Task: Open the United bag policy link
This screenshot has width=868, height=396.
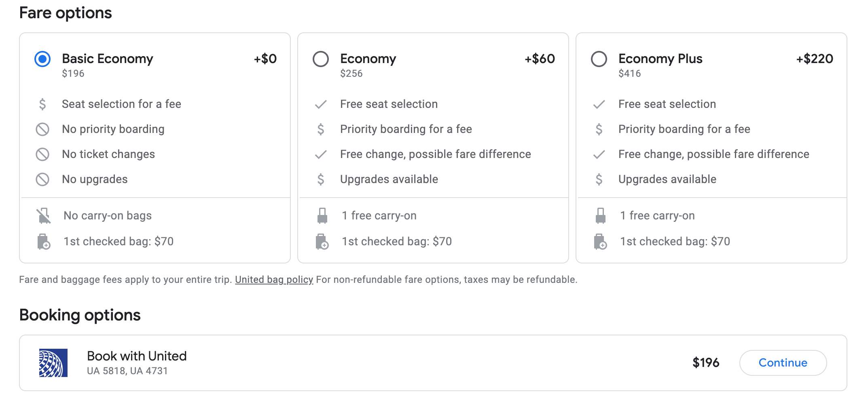Action: (274, 280)
